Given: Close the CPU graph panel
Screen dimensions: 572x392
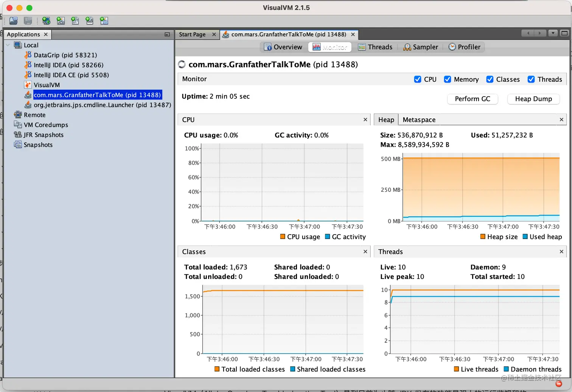Looking at the screenshot, I should pyautogui.click(x=365, y=120).
